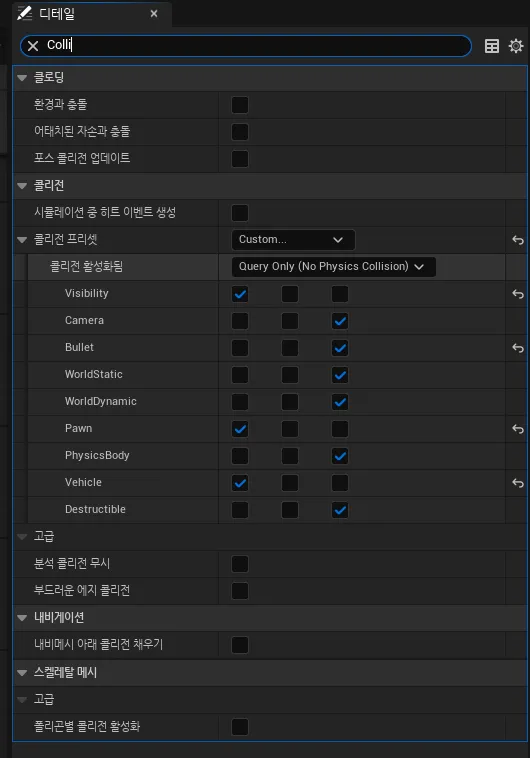Image resolution: width=530 pixels, height=758 pixels.
Task: Uncheck the checked Bullet response box
Action: pos(340,348)
